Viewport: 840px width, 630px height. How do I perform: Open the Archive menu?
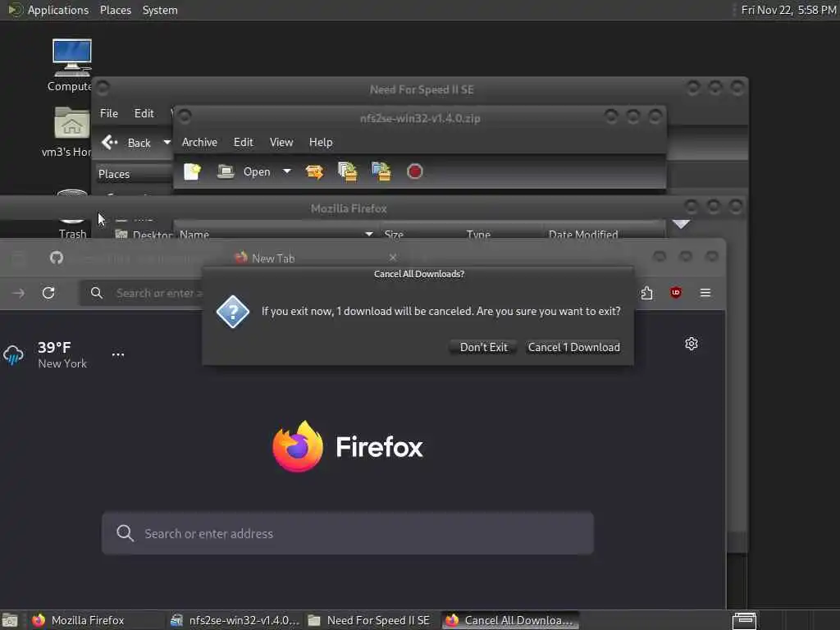[x=199, y=142]
